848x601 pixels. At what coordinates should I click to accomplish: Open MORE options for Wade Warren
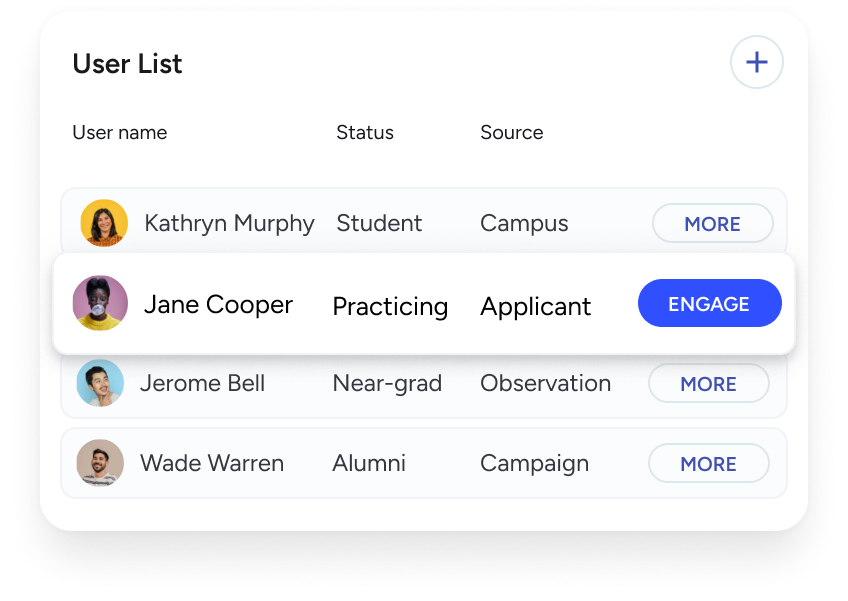[x=708, y=464]
